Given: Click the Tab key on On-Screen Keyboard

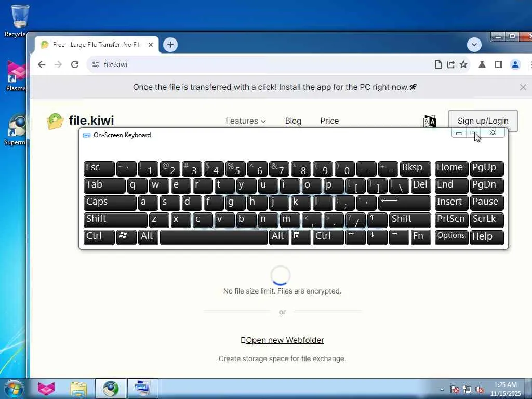Looking at the screenshot, I should point(104,185).
